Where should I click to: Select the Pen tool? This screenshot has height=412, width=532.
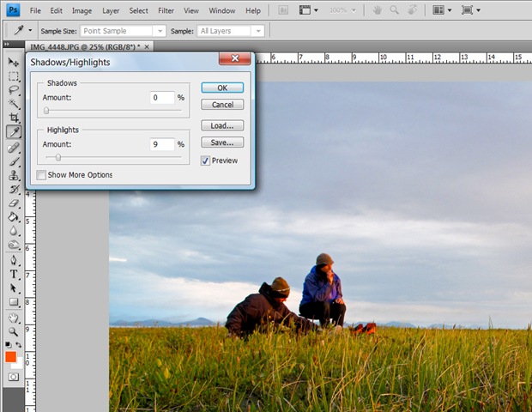[14, 260]
